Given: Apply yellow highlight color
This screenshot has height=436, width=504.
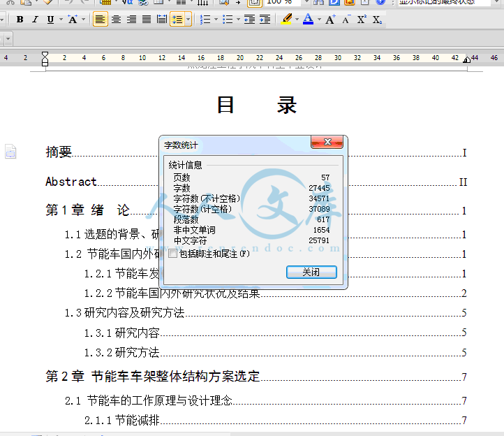Looking at the screenshot, I should click(286, 19).
